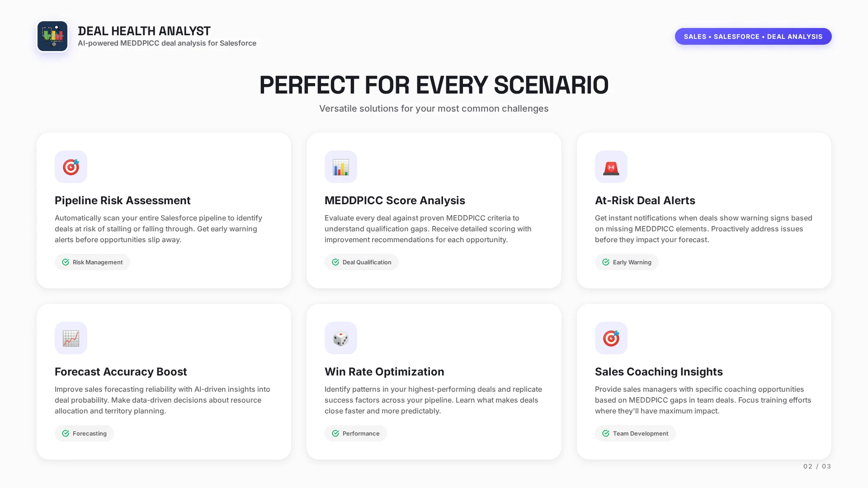Click the Sales • Salesforce • Deal Analysis badge
This screenshot has width=868, height=488.
pos(753,37)
